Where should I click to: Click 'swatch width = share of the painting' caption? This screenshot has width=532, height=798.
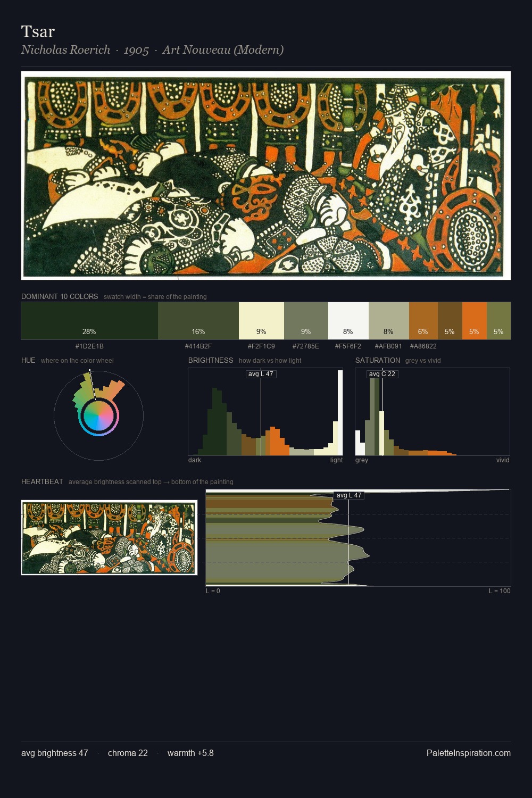(x=155, y=297)
